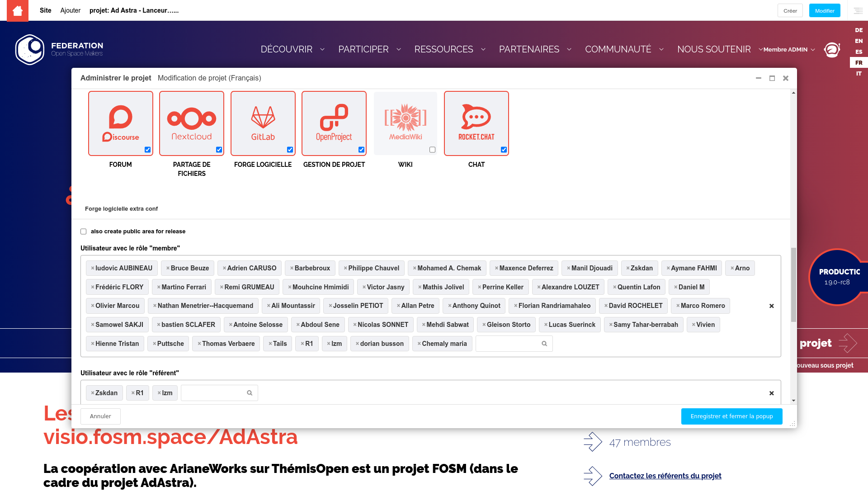Open the projet: Ad Astra menu

pyautogui.click(x=134, y=10)
